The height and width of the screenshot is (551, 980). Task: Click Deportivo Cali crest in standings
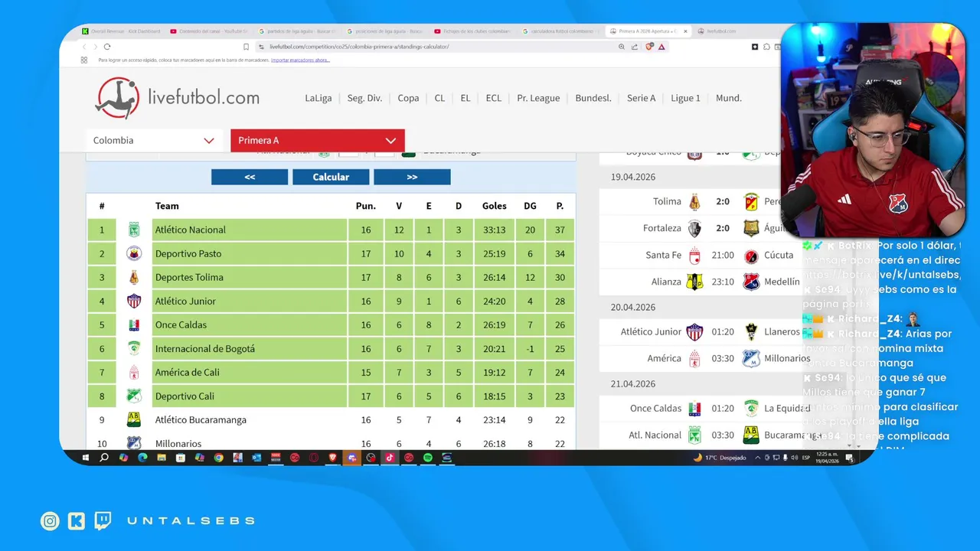pyautogui.click(x=134, y=396)
